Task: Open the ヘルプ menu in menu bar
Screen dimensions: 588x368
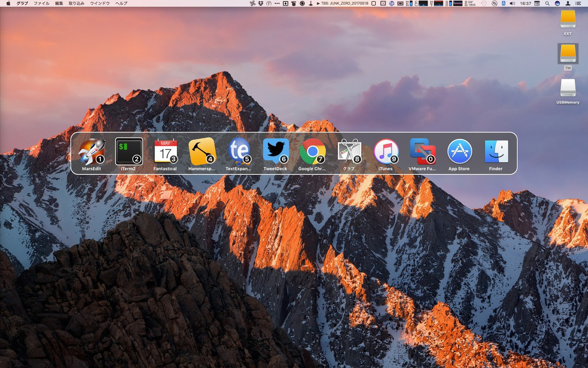Action: pyautogui.click(x=121, y=3)
